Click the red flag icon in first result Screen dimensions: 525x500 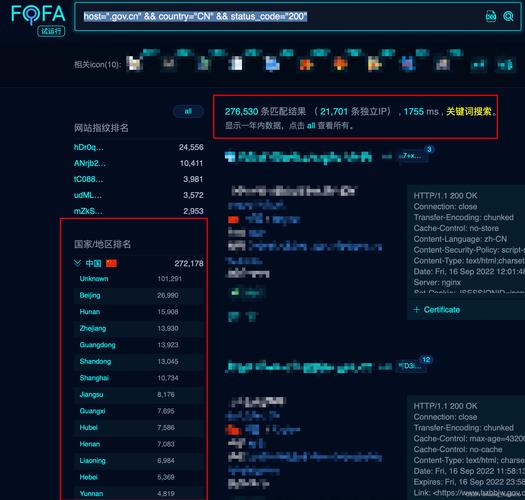coord(233,220)
